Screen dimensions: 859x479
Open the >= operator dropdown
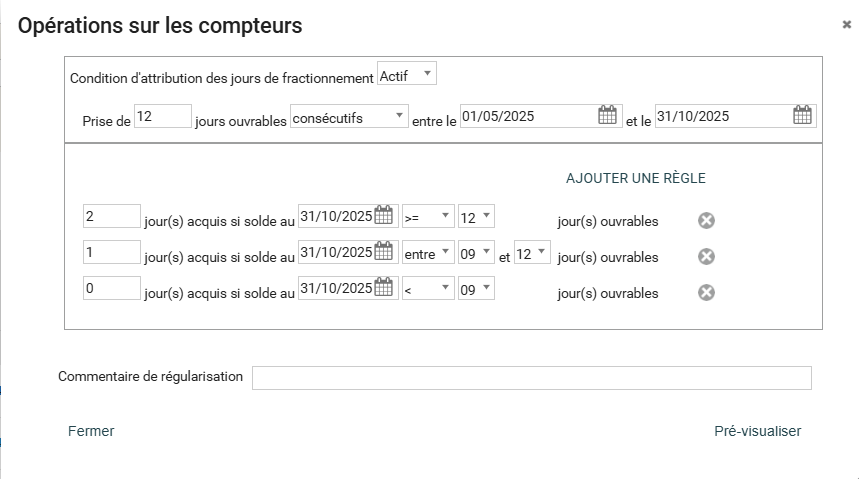point(428,217)
